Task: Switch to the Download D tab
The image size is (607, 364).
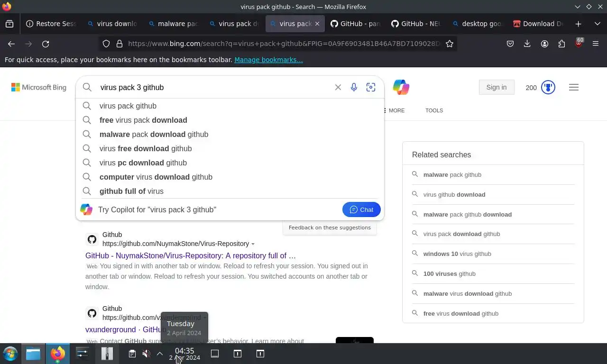Action: click(x=538, y=24)
